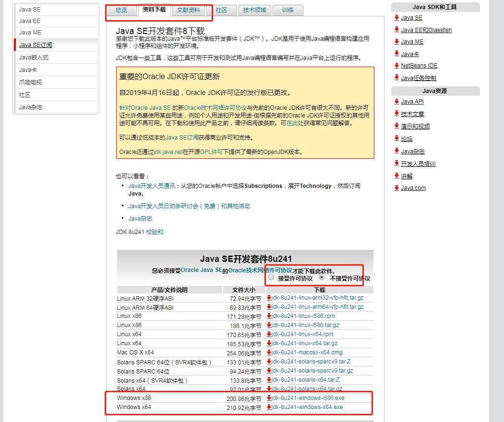Download jdk-8u241-solaris-x64.tar.Z file link

[306, 380]
